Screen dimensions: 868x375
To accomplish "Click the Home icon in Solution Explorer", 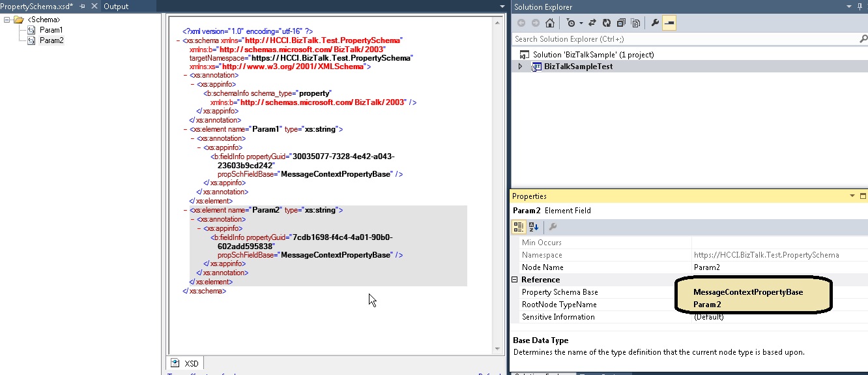I will pos(550,23).
